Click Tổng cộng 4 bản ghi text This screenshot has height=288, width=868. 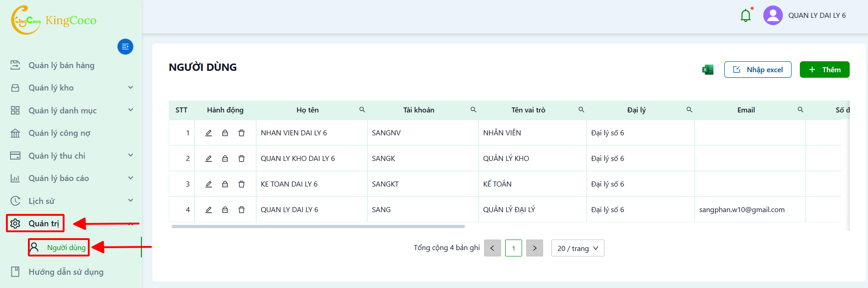[x=447, y=248]
